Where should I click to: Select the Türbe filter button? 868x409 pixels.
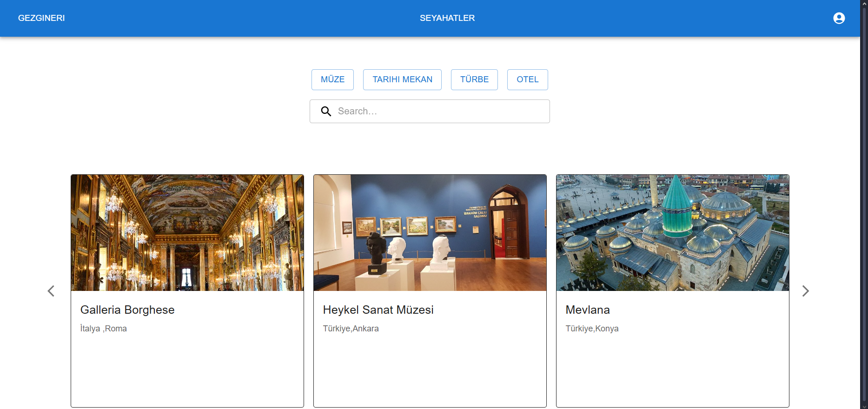coord(474,79)
